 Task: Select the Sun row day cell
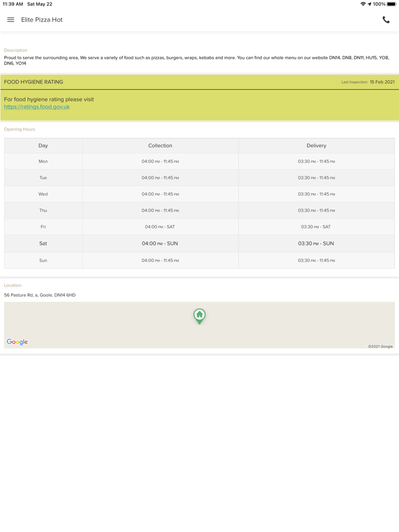[x=43, y=260]
